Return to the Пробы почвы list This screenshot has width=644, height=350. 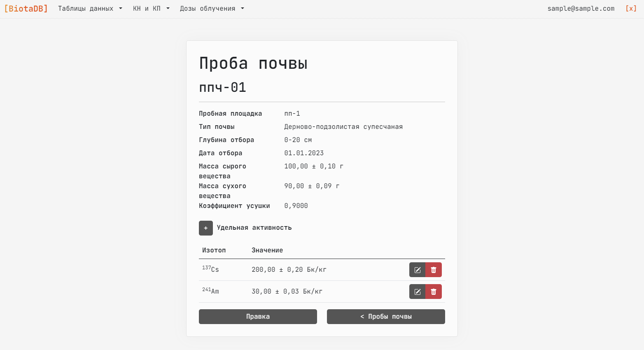[x=386, y=317]
